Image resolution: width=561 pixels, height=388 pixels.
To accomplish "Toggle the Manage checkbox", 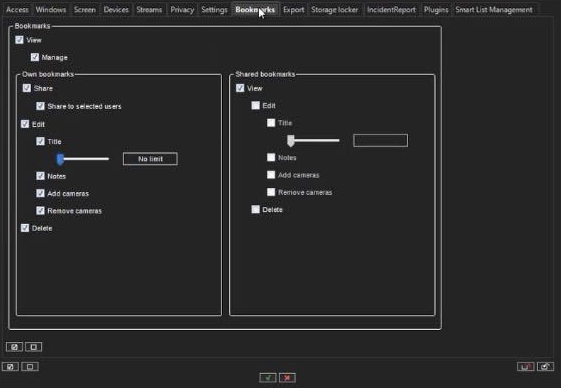I will tap(35, 57).
